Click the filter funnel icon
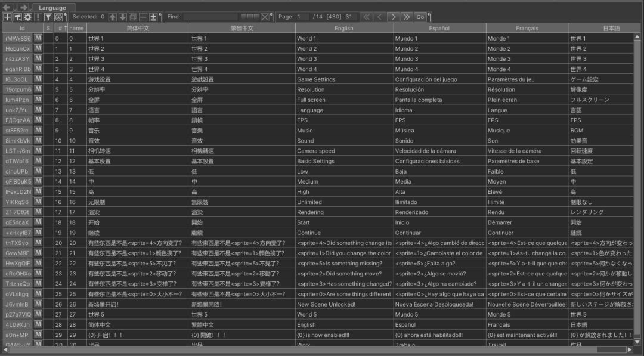Screen dimensions: 644x356 (48, 17)
